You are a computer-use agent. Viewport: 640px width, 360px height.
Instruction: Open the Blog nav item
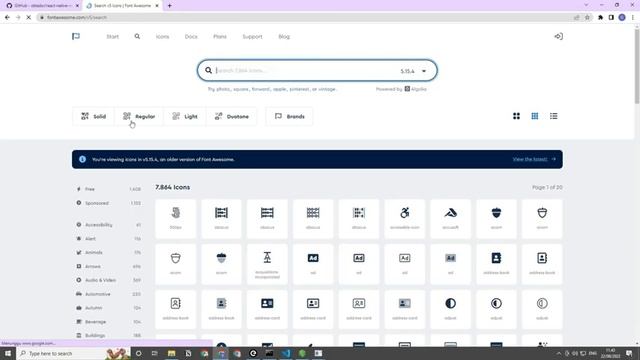coord(284,36)
